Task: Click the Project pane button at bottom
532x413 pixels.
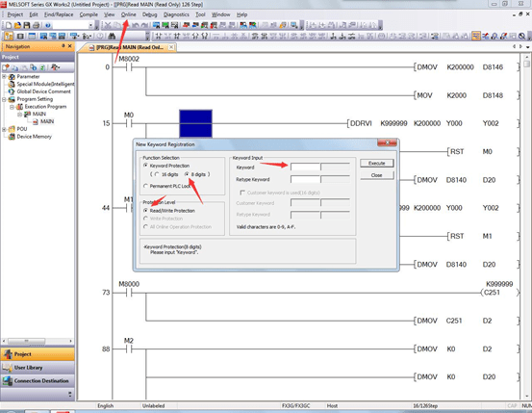Action: pos(38,354)
